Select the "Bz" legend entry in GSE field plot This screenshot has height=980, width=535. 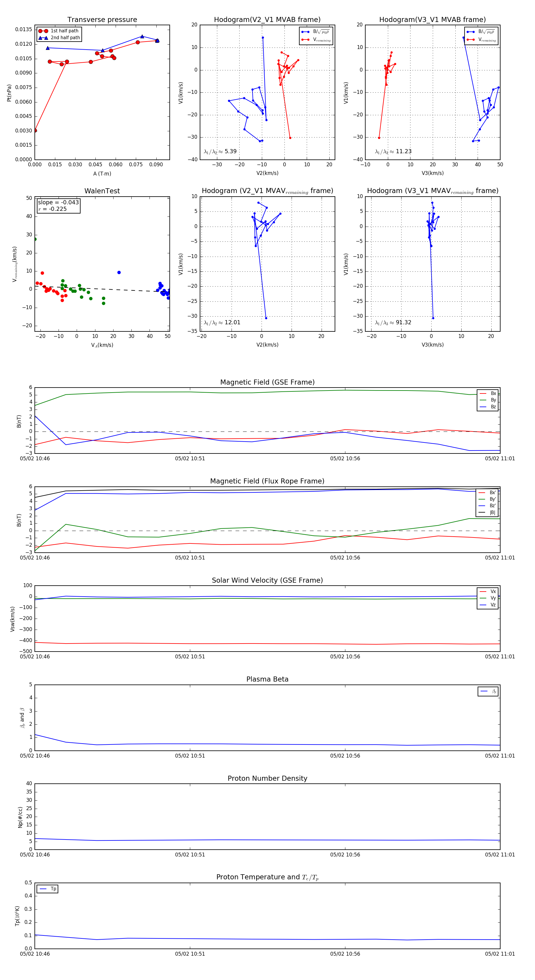(x=488, y=407)
